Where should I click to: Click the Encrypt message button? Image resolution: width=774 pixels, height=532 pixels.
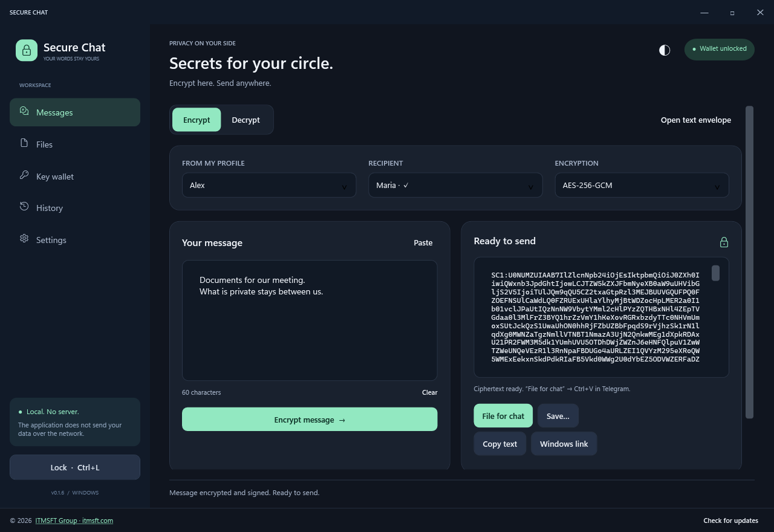[x=310, y=420]
